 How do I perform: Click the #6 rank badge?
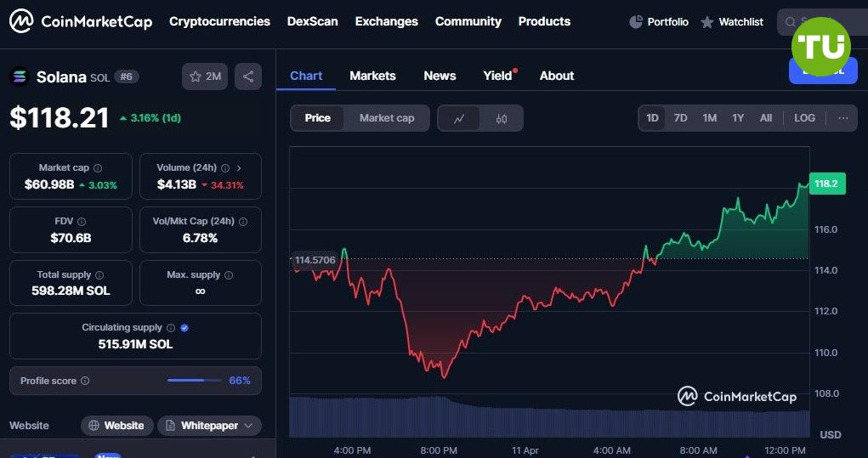[x=126, y=76]
